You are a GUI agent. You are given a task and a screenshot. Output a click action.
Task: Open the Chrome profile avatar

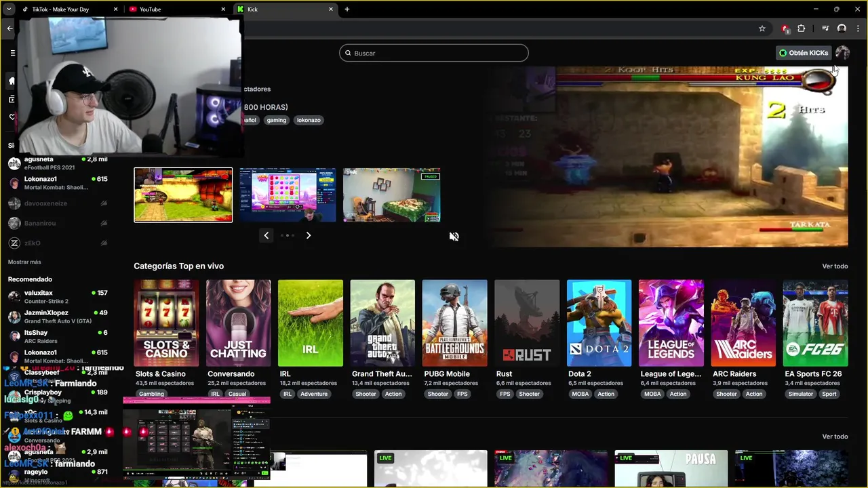tap(842, 28)
